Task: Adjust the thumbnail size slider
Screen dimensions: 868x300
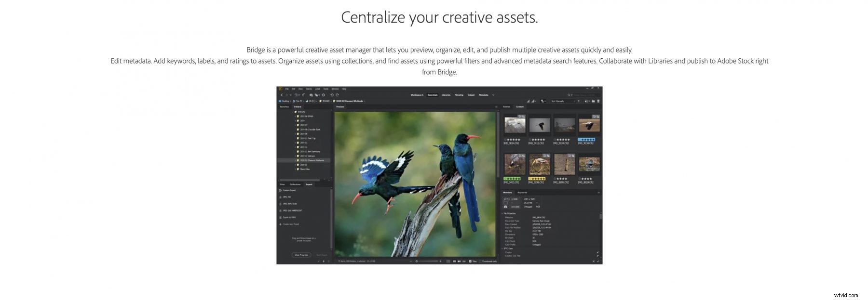Action: pyautogui.click(x=426, y=261)
